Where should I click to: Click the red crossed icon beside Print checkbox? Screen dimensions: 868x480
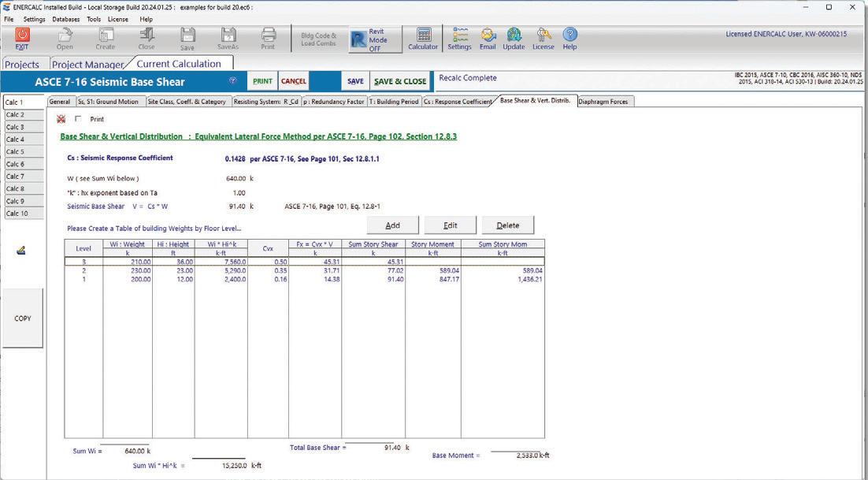(61, 119)
